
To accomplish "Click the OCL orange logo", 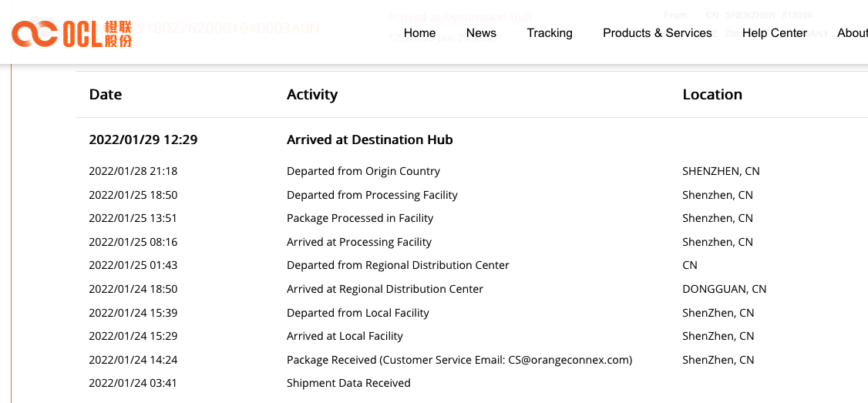I will point(72,33).
